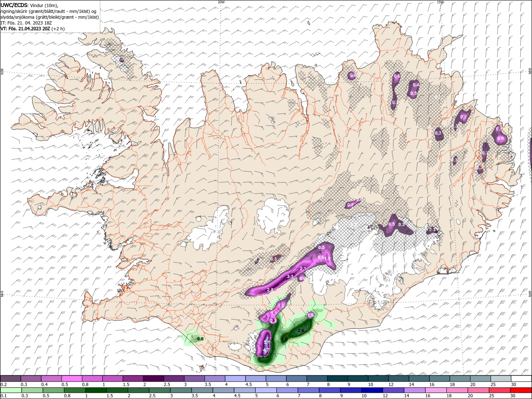The height and width of the screenshot is (399, 532).
Task: Select the dark green rain swatch starting at 1
Action: pyautogui.click(x=96, y=390)
